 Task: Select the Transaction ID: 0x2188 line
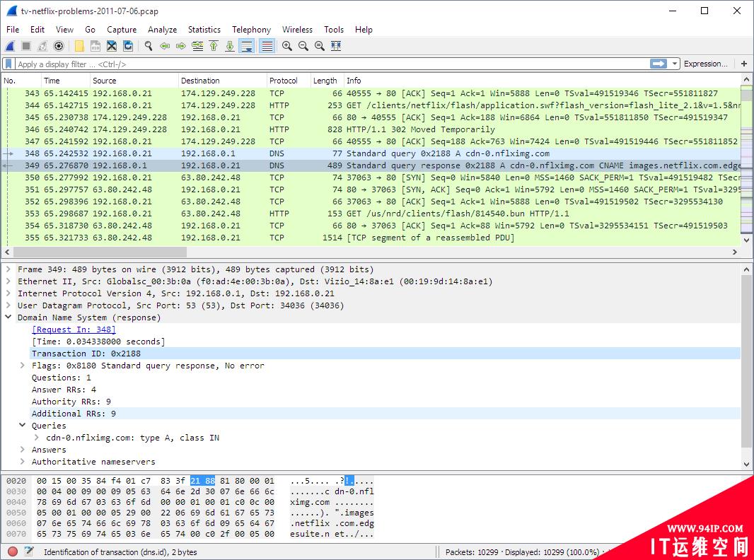(385, 354)
